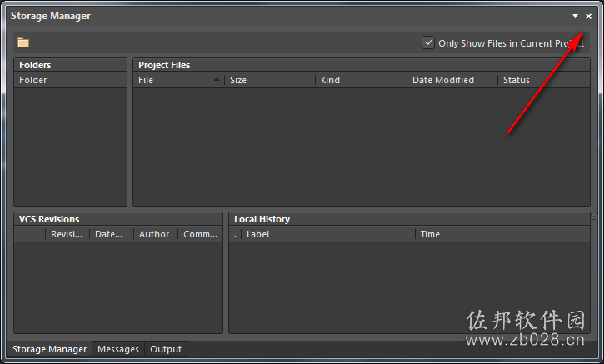Sort Project Files by Size column

[270, 80]
